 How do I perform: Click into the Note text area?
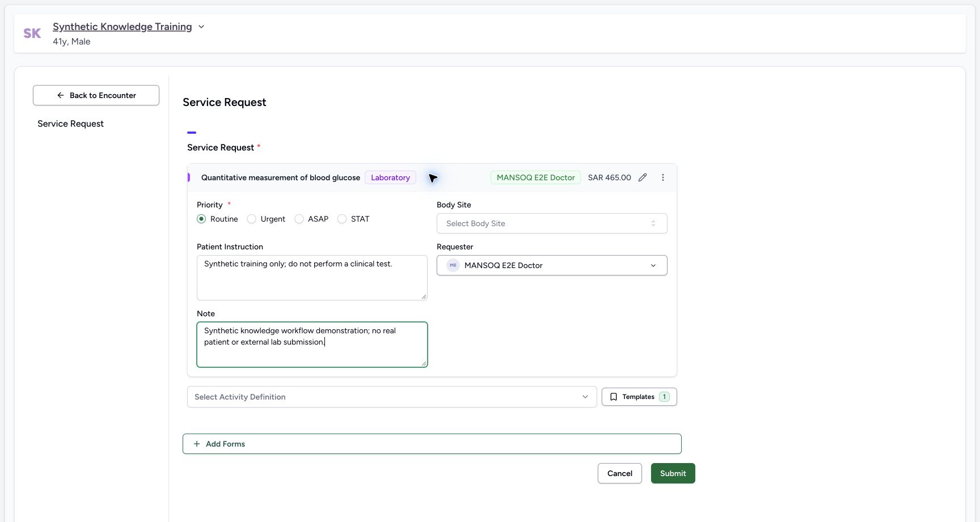[312, 345]
